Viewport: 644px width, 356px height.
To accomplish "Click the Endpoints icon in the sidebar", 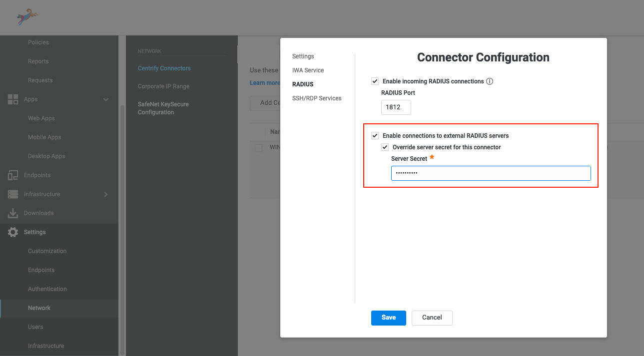I will tap(12, 175).
